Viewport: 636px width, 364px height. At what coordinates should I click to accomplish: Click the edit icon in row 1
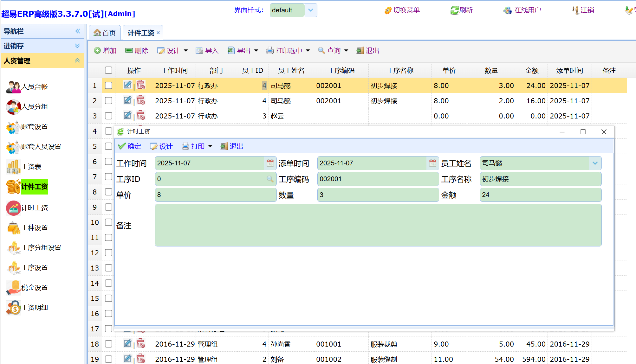127,85
